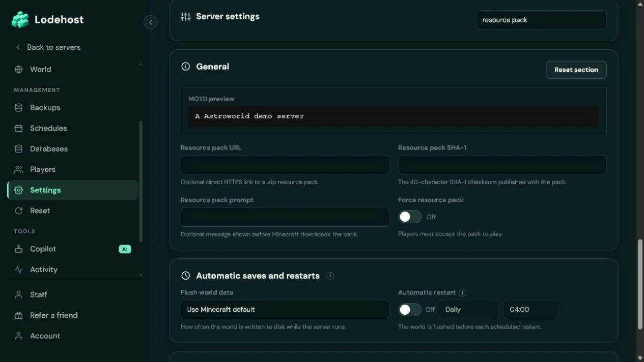Click the Databases cylinder icon

coord(19,149)
